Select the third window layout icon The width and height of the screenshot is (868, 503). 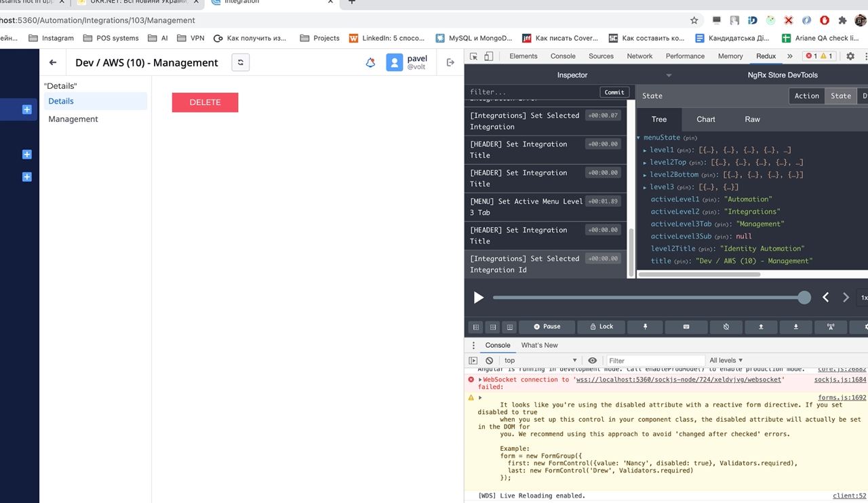510,327
